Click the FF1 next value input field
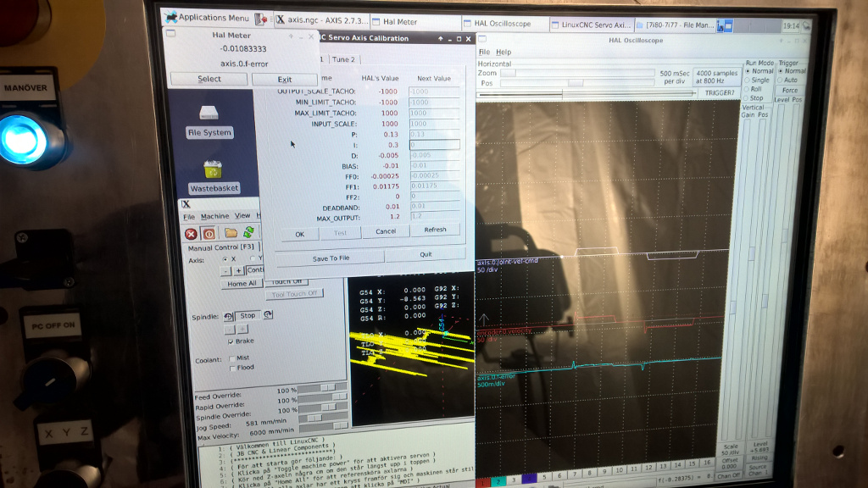The height and width of the screenshot is (488, 868). [x=435, y=186]
